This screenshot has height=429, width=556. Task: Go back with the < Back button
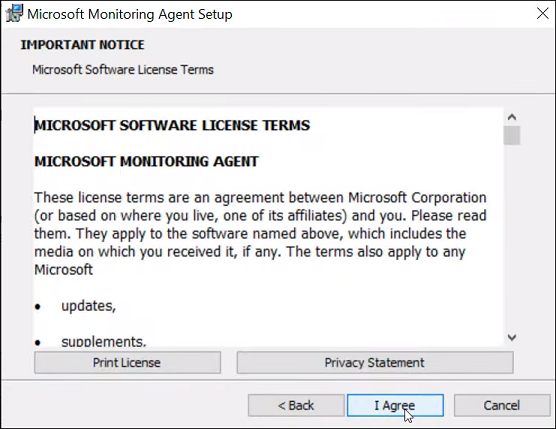[x=296, y=405]
